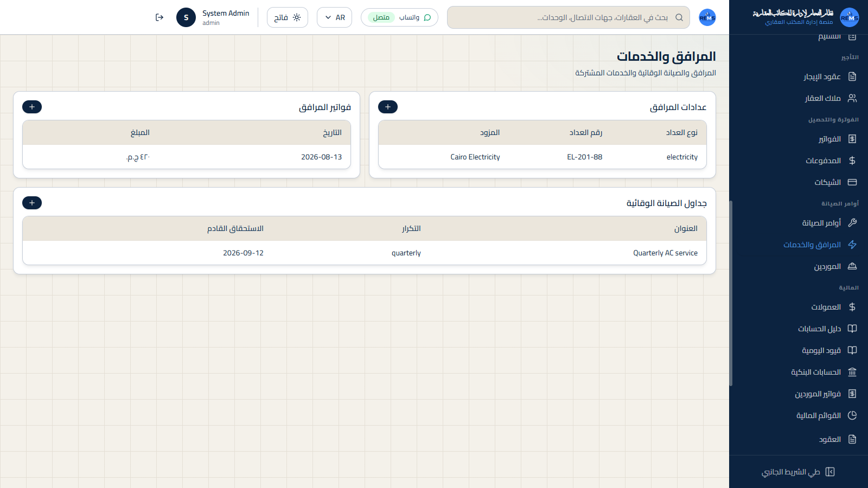Collapse sidebar with طي الشريط الجانبي

click(x=799, y=472)
